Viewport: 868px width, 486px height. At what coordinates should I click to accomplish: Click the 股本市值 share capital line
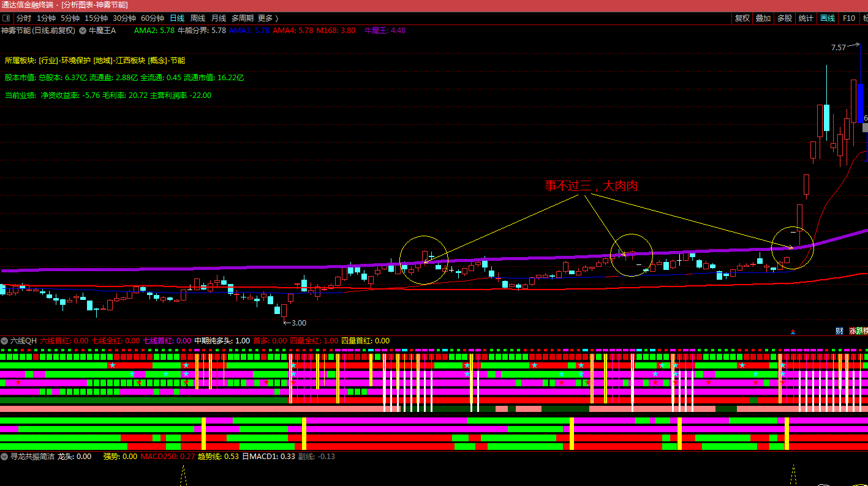[x=124, y=78]
